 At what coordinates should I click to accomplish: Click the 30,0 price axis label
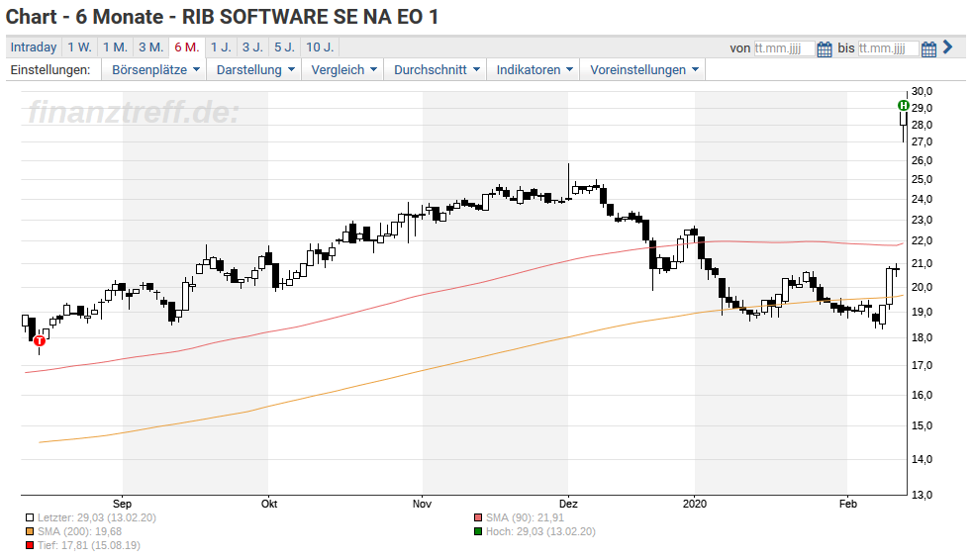click(x=923, y=91)
